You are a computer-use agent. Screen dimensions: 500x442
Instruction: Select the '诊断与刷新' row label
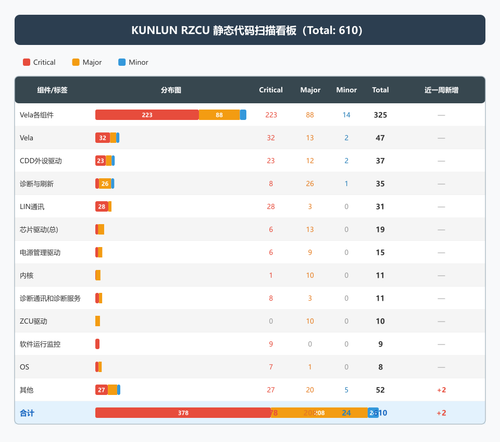point(36,184)
